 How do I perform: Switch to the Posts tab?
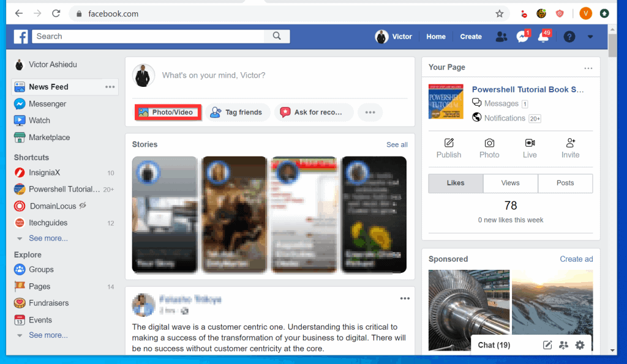tap(565, 183)
